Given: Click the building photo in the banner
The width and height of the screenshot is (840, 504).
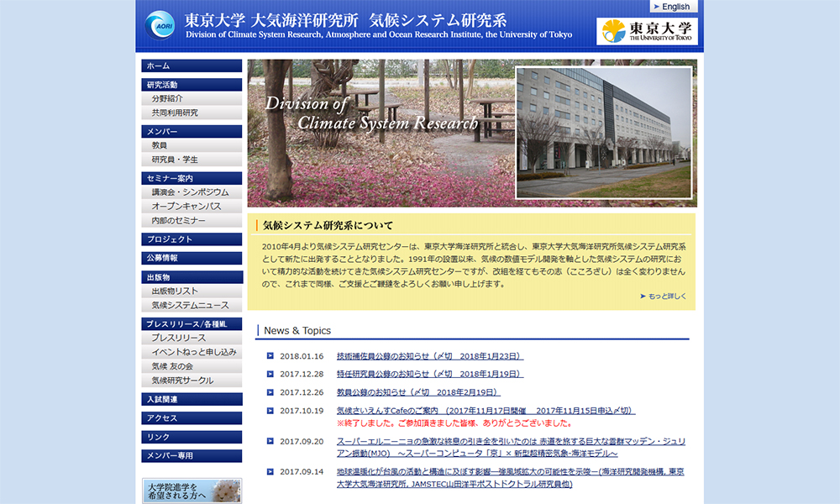Looking at the screenshot, I should [x=604, y=132].
